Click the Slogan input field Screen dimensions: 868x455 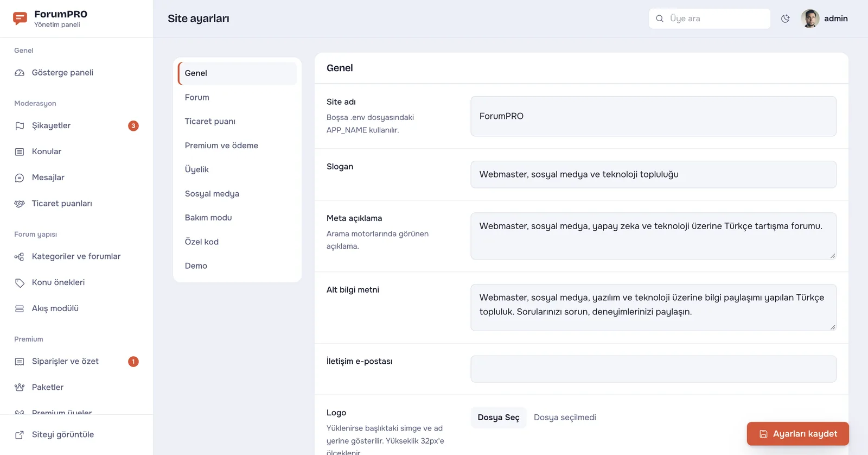click(653, 174)
